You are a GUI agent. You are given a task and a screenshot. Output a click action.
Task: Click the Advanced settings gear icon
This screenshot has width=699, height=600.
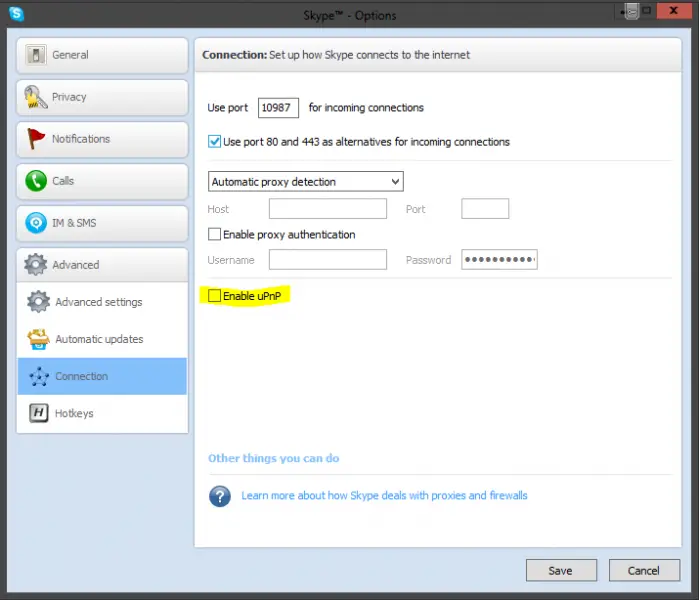38,302
